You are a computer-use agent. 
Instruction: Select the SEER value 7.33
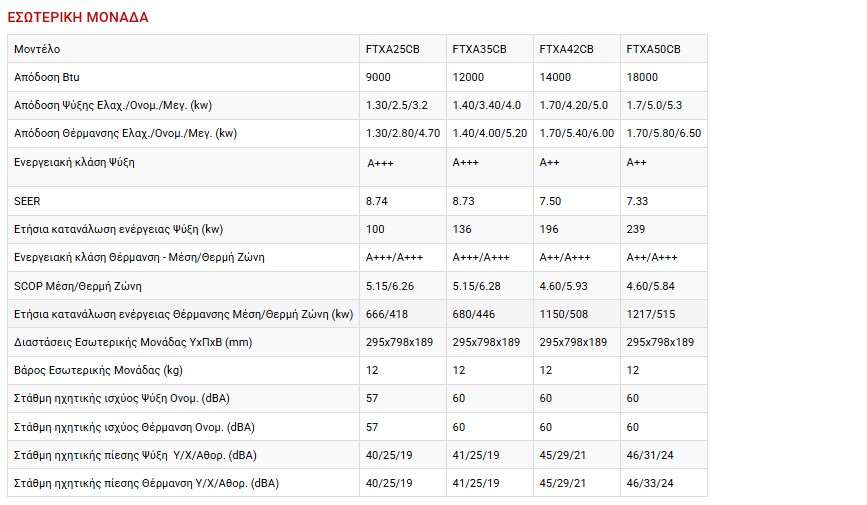coord(637,201)
